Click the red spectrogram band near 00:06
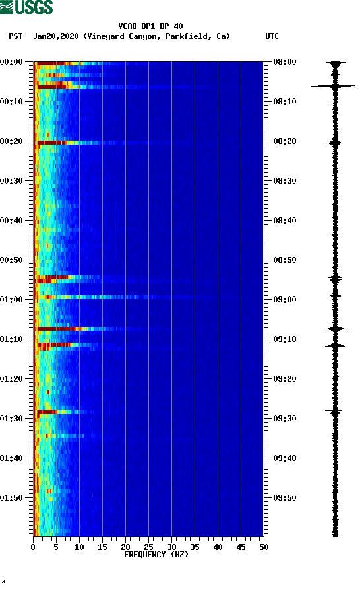This screenshot has height=589, width=364. [x=51, y=87]
